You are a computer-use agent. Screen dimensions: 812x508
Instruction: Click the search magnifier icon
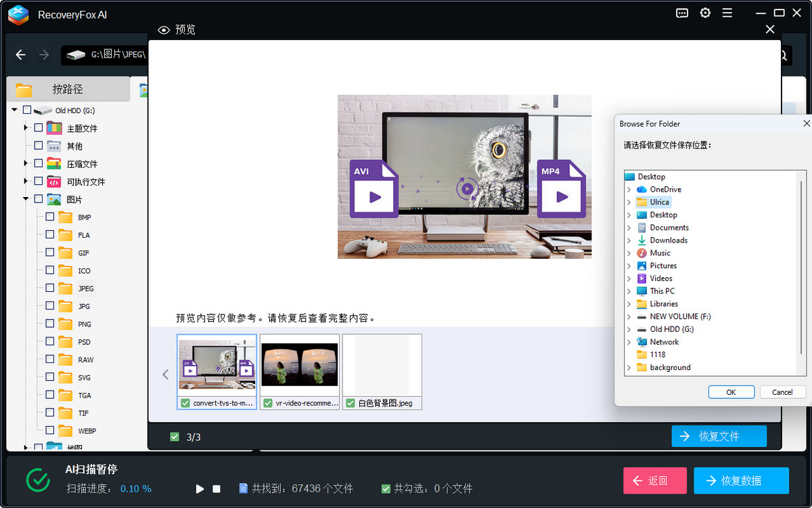(782, 55)
